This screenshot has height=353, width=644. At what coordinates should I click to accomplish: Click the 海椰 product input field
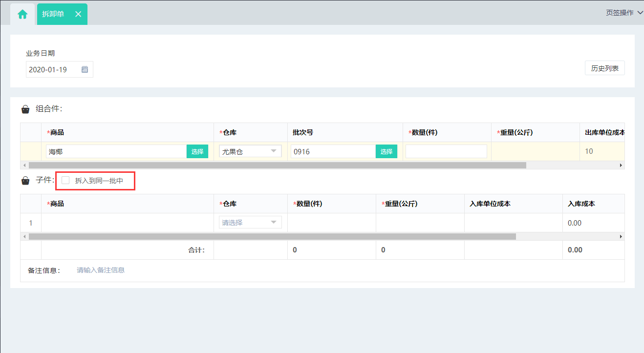(116, 151)
